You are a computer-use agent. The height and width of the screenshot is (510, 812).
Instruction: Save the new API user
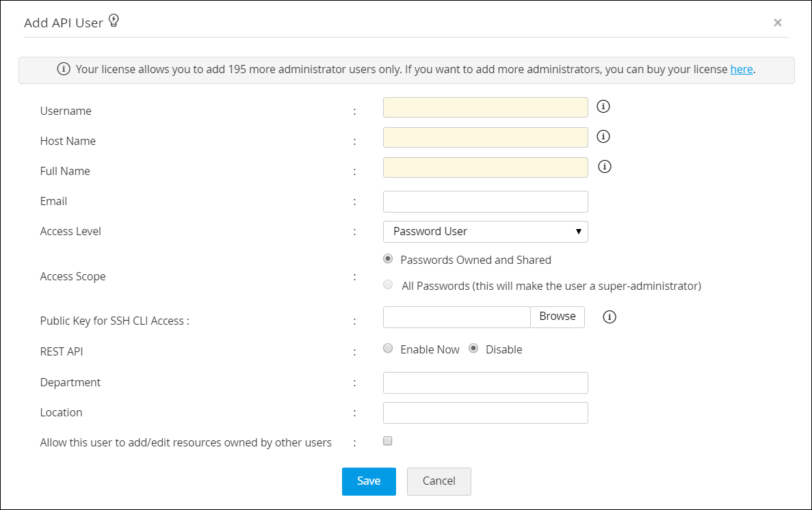coord(369,481)
